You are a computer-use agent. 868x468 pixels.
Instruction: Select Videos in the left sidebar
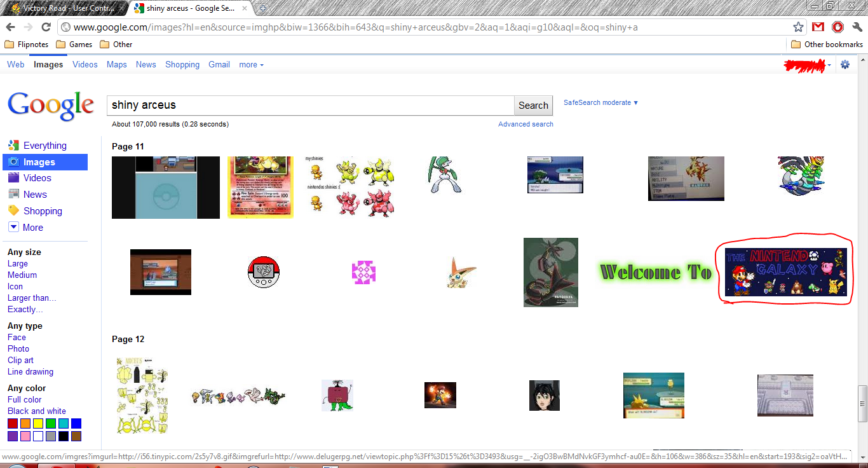(x=37, y=178)
